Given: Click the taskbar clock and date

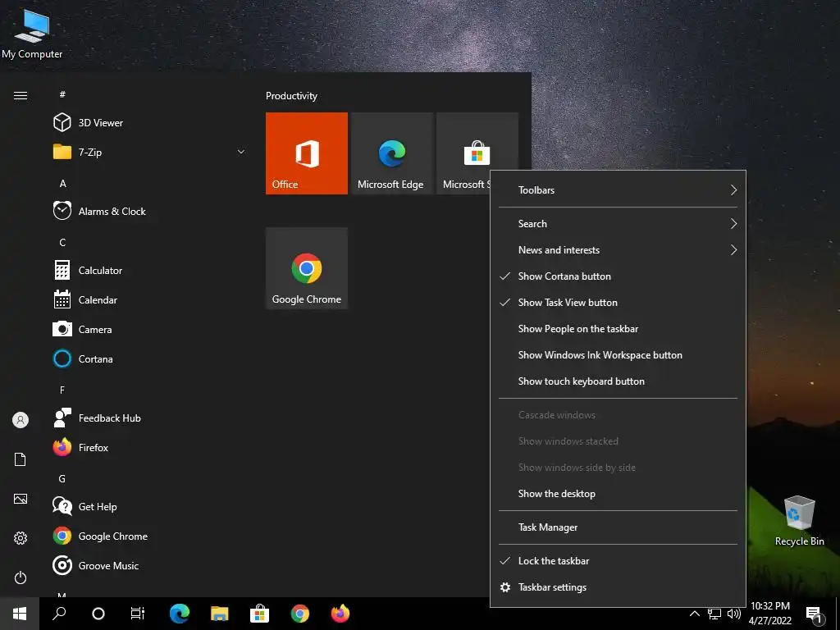Looking at the screenshot, I should coord(769,614).
